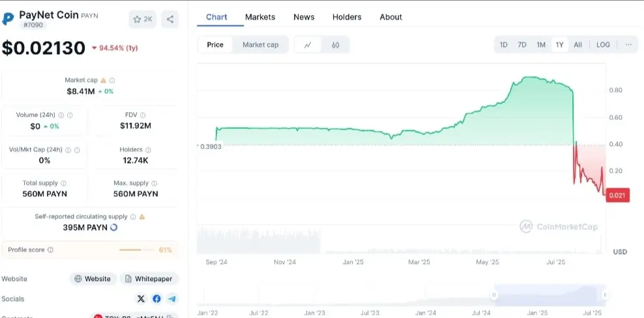The width and height of the screenshot is (644, 318).
Task: Click first info icon beside Volume (24h)
Action: tap(61, 115)
